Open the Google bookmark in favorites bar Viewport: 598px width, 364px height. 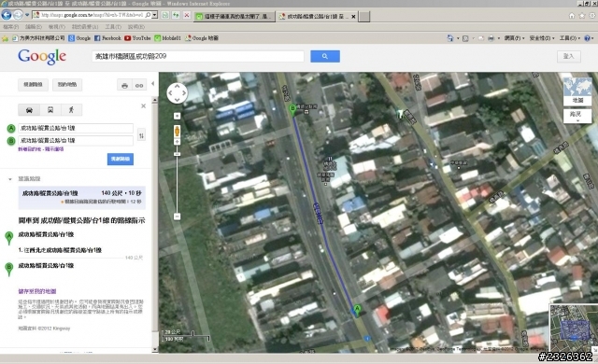pos(79,38)
